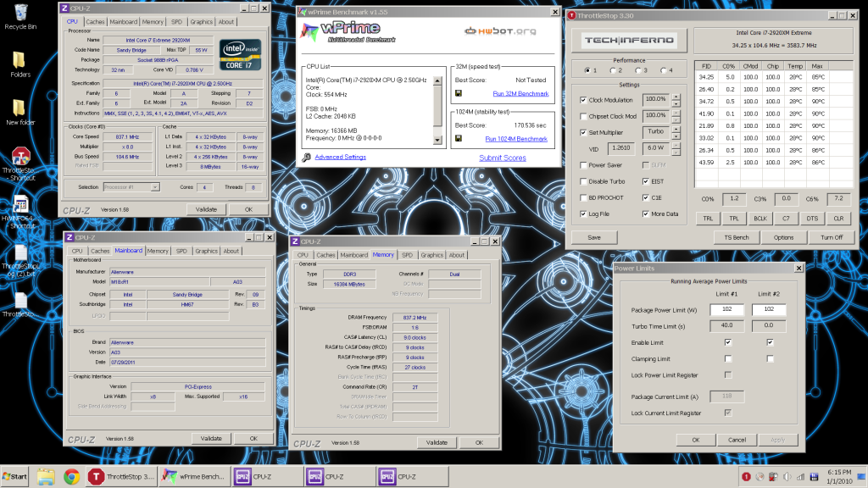Select the Recycle Bin desktop icon
868x488 pixels.
pyautogui.click(x=20, y=17)
